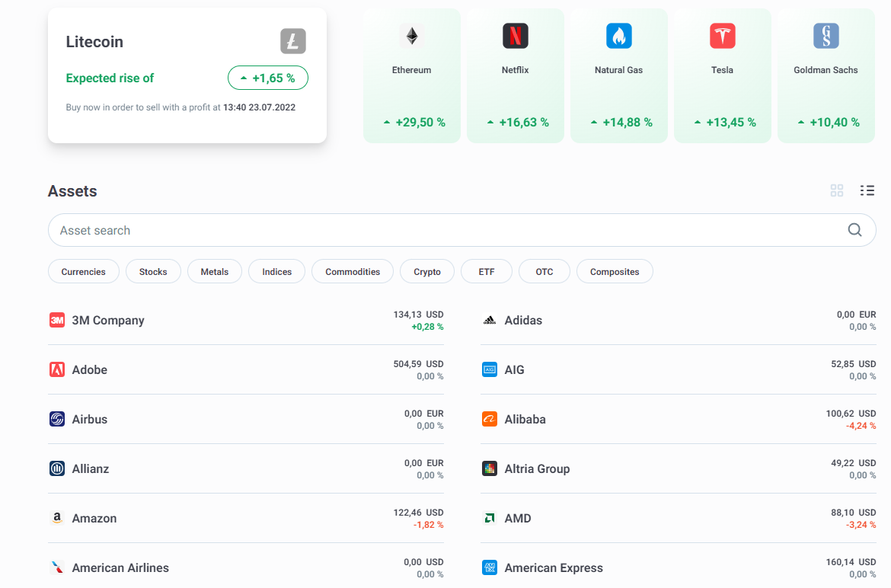
Task: Filter assets by Commodities
Action: pos(353,272)
